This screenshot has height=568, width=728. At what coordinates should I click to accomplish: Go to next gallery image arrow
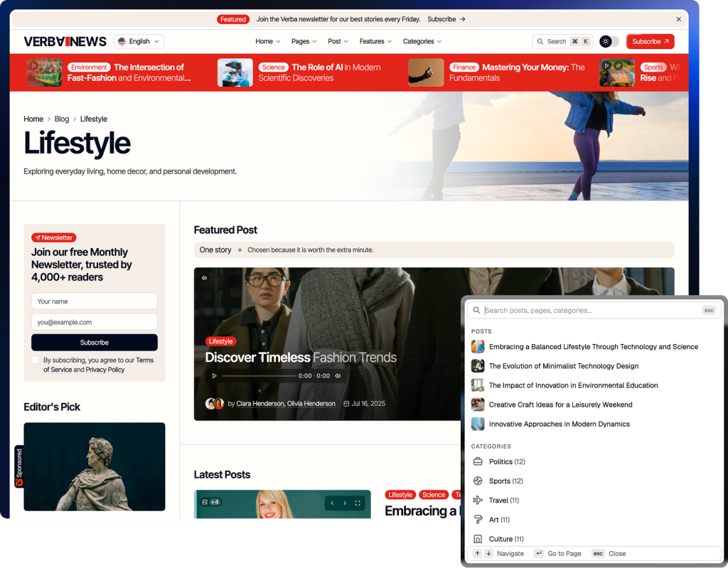[x=345, y=503]
